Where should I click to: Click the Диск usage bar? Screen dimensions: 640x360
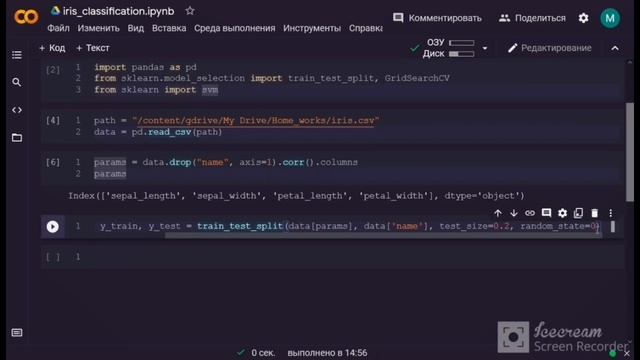pos(462,53)
